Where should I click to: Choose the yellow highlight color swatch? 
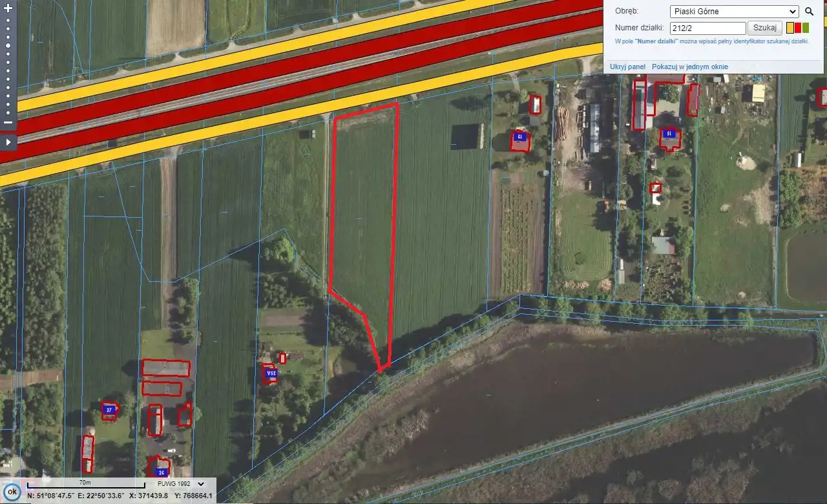click(790, 28)
